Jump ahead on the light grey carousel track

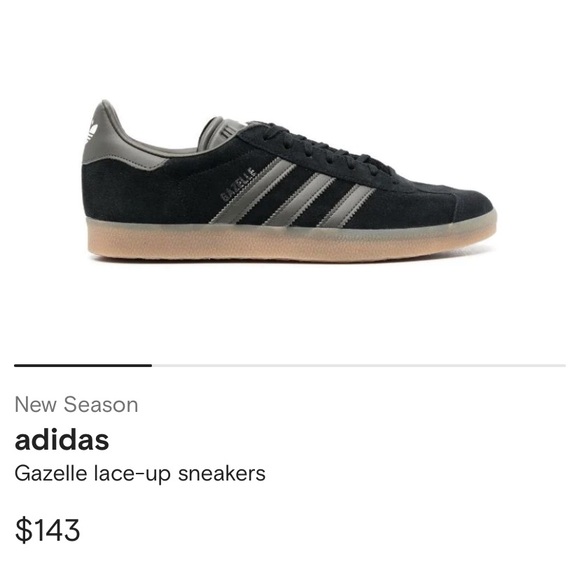pyautogui.click(x=359, y=365)
